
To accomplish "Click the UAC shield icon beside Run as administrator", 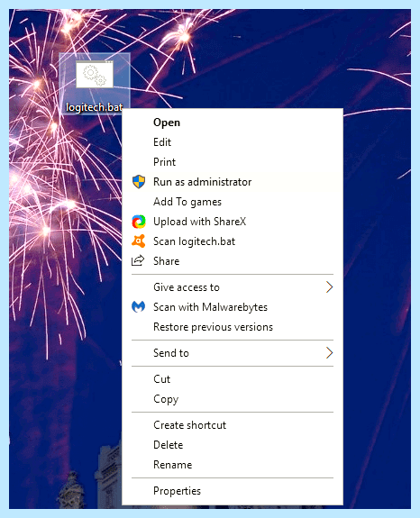I will click(139, 182).
